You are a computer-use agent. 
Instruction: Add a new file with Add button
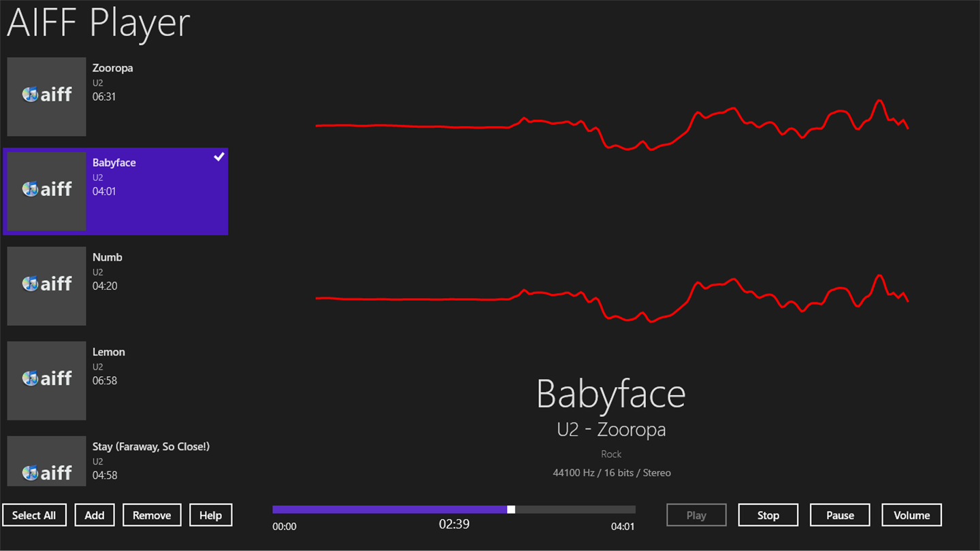click(x=95, y=515)
